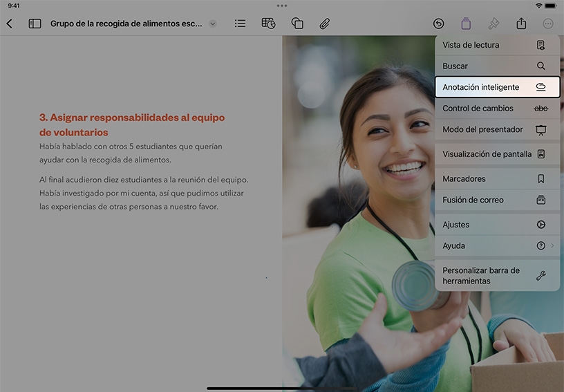Viewport: 564px width, 392px height.
Task: Click the document title text in toolbar
Action: [x=126, y=24]
